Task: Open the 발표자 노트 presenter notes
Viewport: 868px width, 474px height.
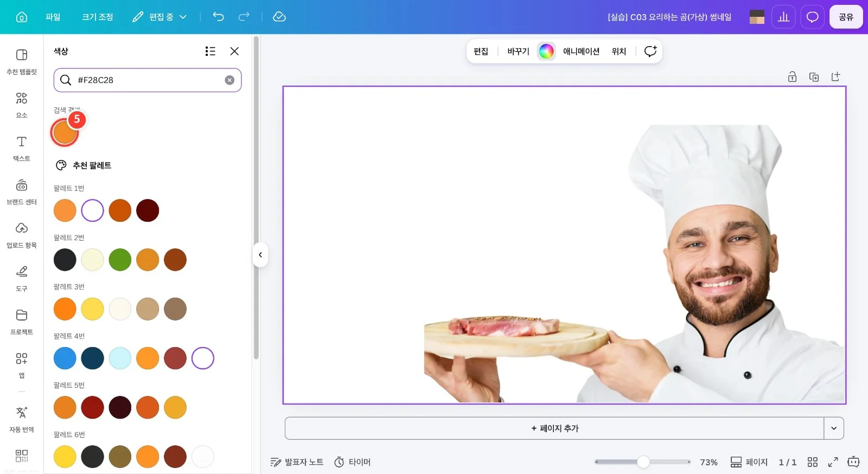Action: point(297,462)
